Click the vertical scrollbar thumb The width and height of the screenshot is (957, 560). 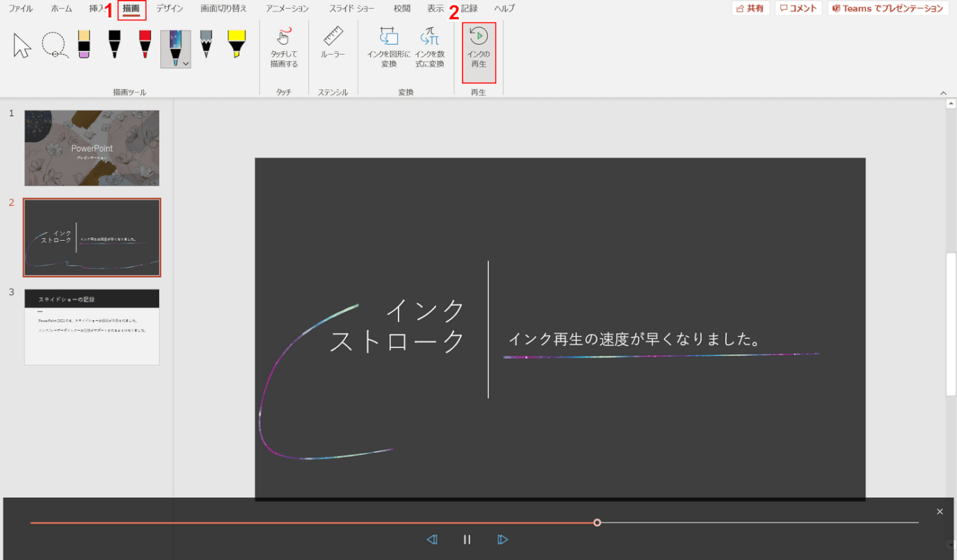(x=951, y=324)
